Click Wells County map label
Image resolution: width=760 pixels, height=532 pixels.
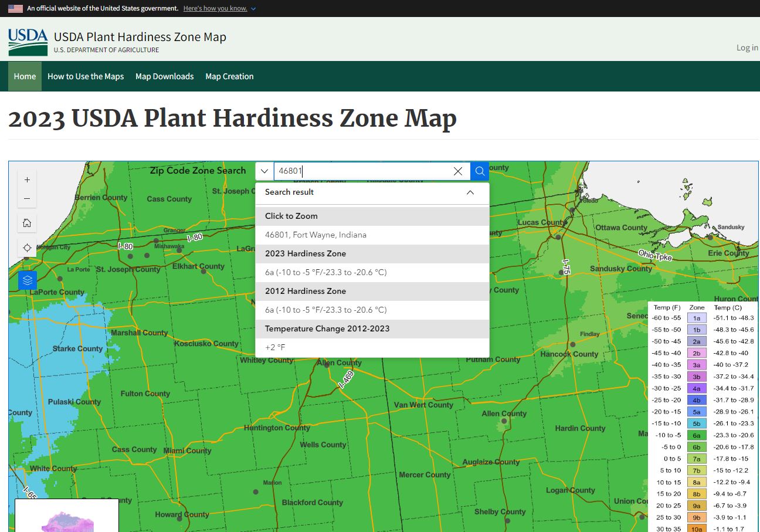tap(323, 445)
